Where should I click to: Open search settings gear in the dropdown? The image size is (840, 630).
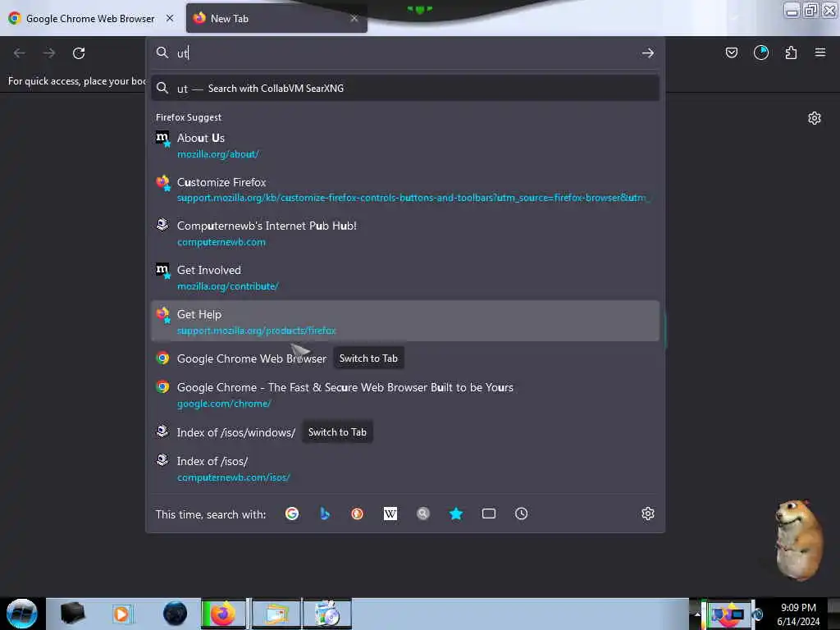coord(648,514)
